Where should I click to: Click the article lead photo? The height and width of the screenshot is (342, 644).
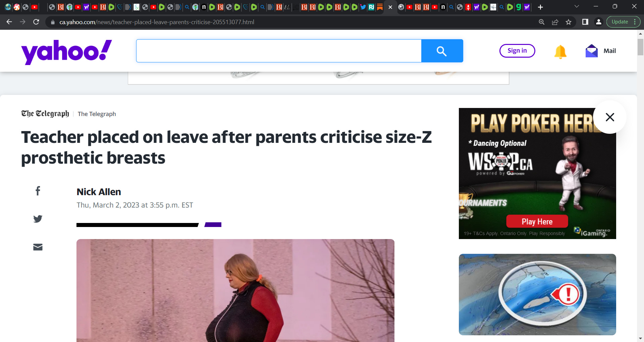(235, 290)
